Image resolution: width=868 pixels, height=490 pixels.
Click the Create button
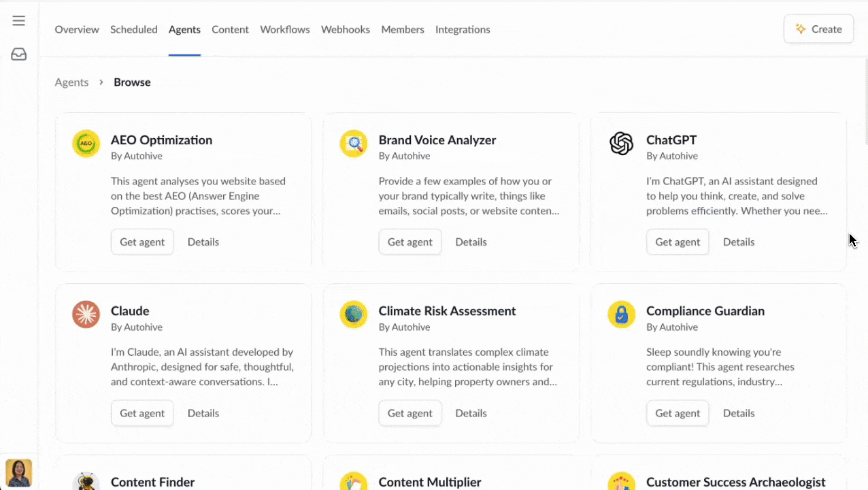(818, 29)
